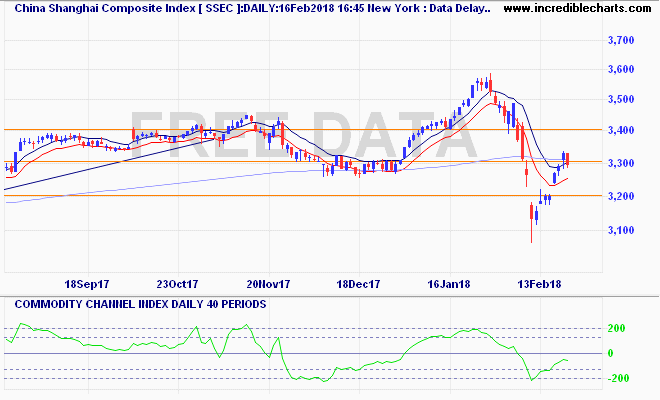660x400 pixels.
Task: Click the 3,400 price axis label
Action: (622, 131)
